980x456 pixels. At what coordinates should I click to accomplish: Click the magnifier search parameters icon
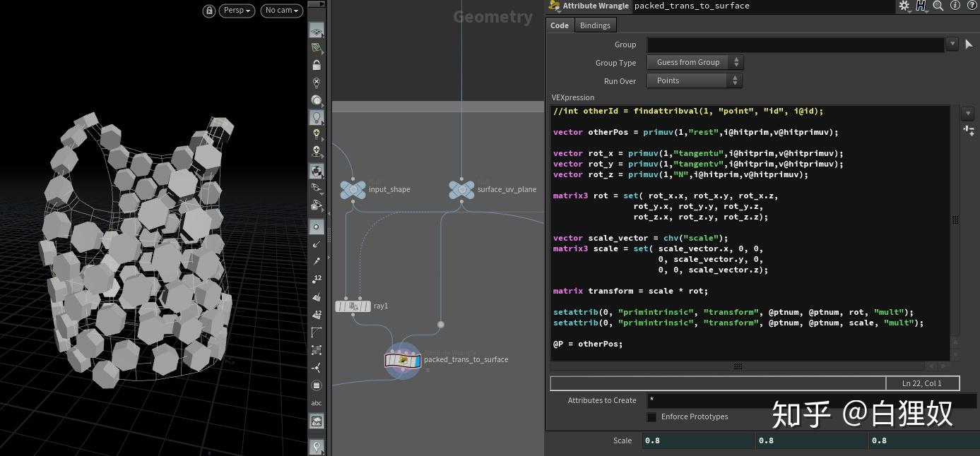(938, 6)
